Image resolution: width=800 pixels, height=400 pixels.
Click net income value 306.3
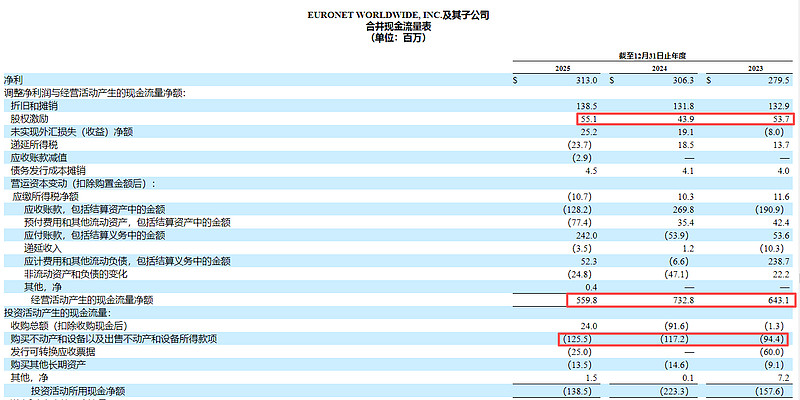pos(683,80)
